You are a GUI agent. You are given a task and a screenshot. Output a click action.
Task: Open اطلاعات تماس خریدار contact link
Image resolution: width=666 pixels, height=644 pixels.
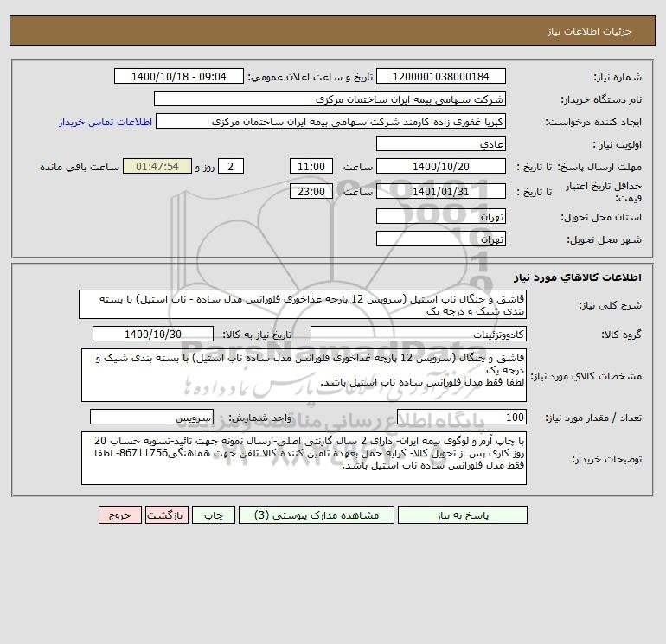pos(106,122)
